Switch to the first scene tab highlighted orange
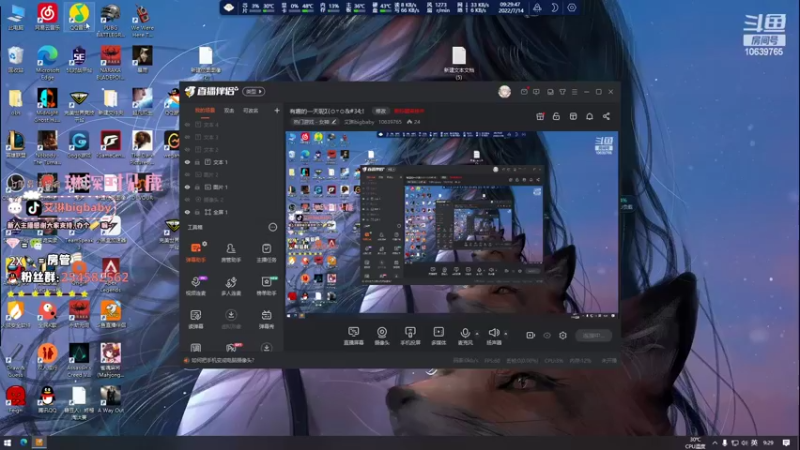Screen dimensions: 800x450 tap(205, 110)
